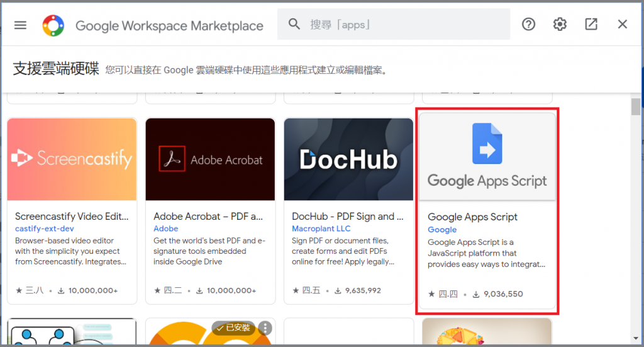Screen dimensions: 644x347
Task: Click the DocHub description text
Action: point(343,251)
